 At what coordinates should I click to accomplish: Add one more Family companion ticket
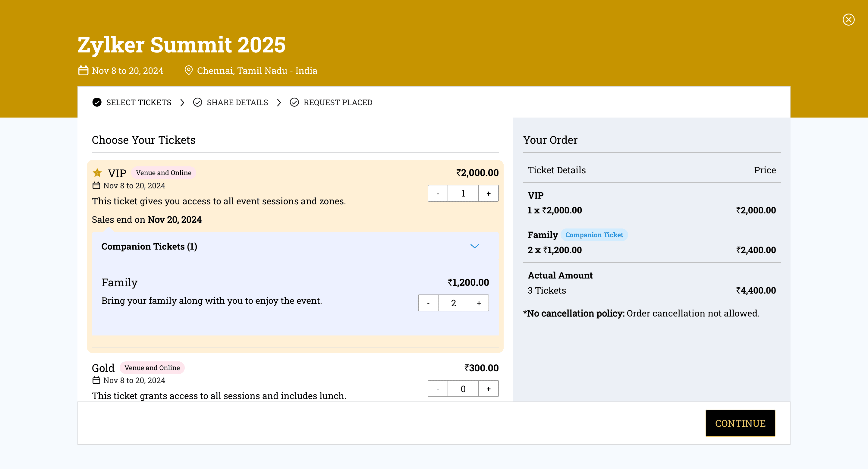479,303
